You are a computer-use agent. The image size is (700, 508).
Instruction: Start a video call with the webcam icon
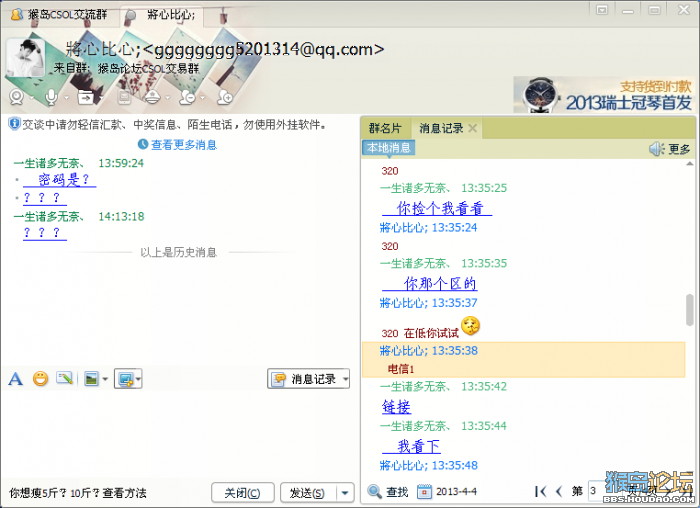click(17, 97)
